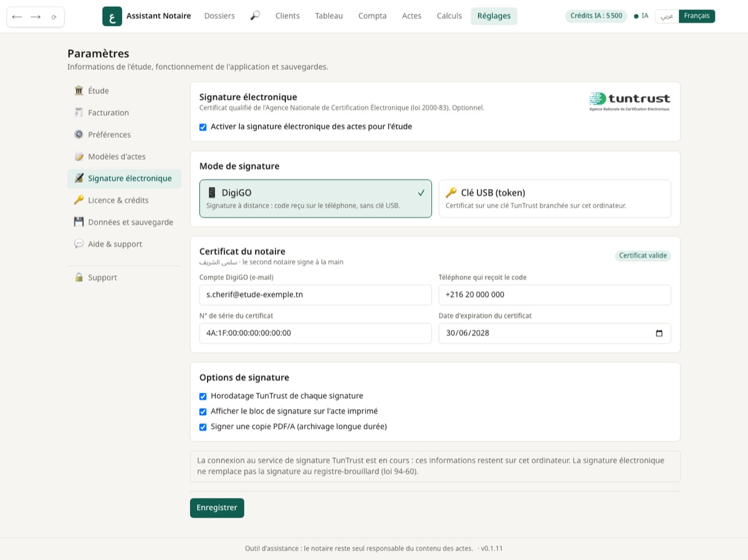Click the Téléphone qui reçoit le code field
Image resolution: width=748 pixels, height=560 pixels.
coord(555,295)
